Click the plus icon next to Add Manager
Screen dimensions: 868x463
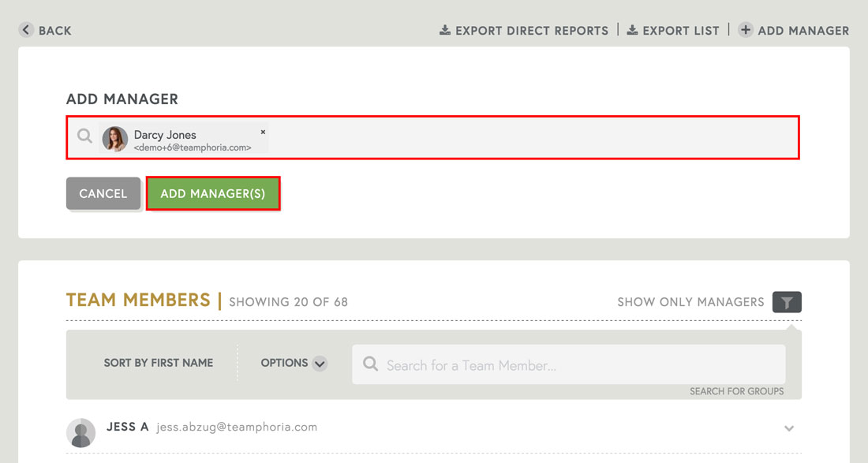(x=745, y=29)
